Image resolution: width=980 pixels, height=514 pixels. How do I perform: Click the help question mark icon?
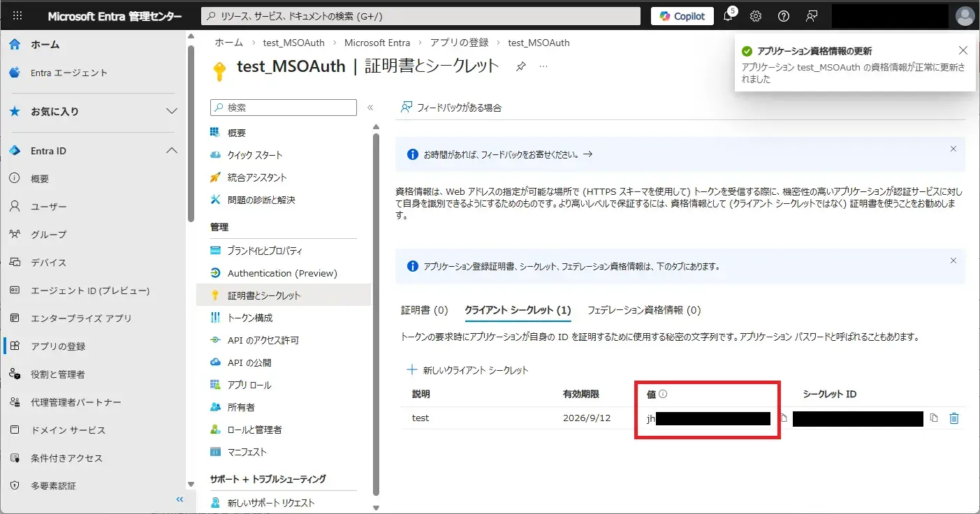pos(784,16)
